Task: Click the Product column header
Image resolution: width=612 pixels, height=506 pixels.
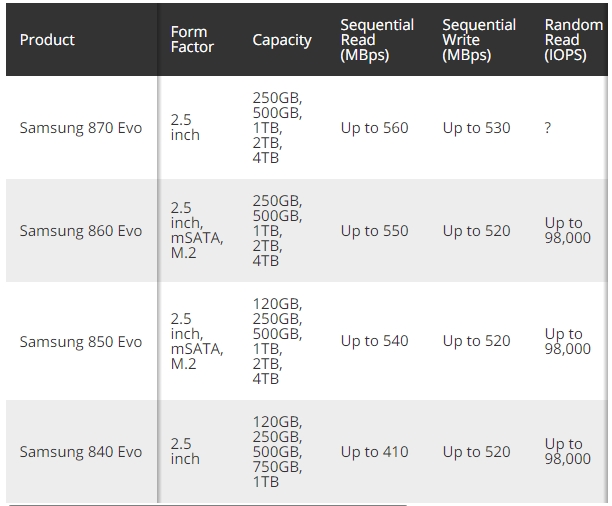Action: 47,40
